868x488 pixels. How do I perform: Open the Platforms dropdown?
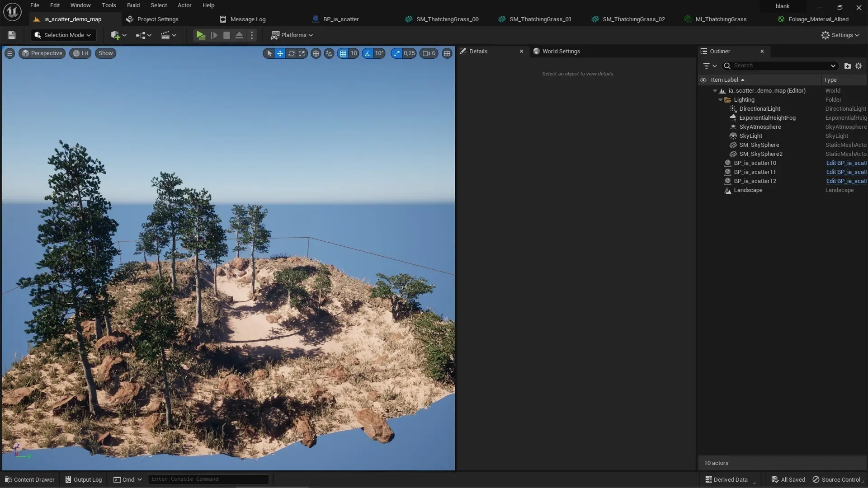[x=292, y=35]
